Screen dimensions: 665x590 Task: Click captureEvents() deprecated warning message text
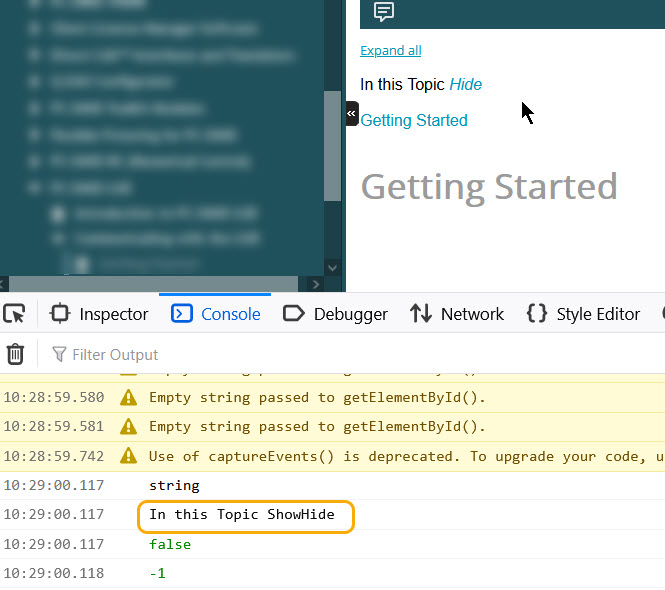406,456
